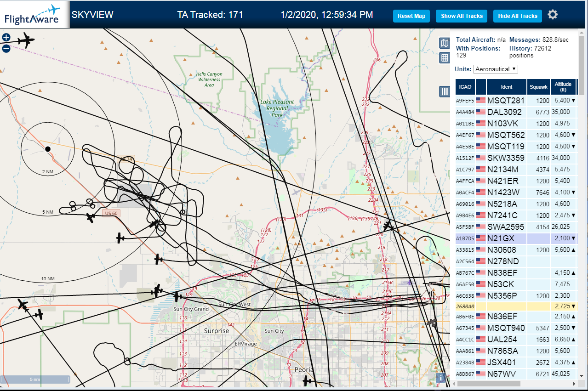Sort the table by the ICAO column
This screenshot has height=391, width=588.
(x=465, y=87)
